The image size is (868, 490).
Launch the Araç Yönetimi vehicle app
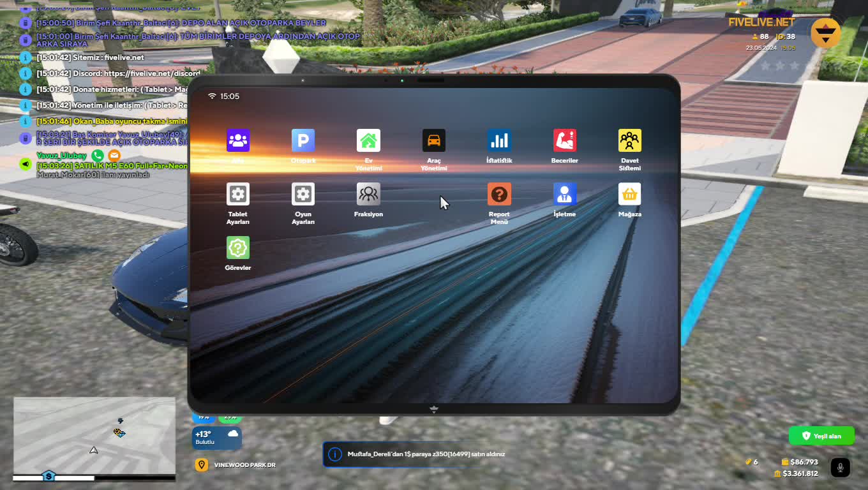tap(433, 141)
